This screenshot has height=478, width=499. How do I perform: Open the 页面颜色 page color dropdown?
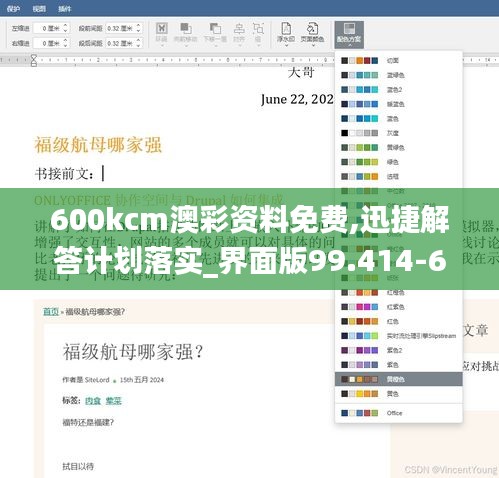pos(312,33)
